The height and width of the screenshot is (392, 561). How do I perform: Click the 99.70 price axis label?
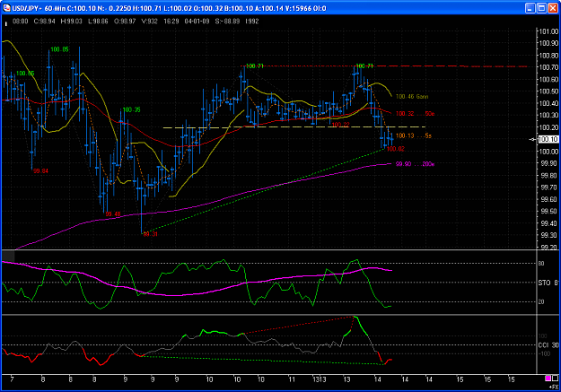[x=548, y=187]
